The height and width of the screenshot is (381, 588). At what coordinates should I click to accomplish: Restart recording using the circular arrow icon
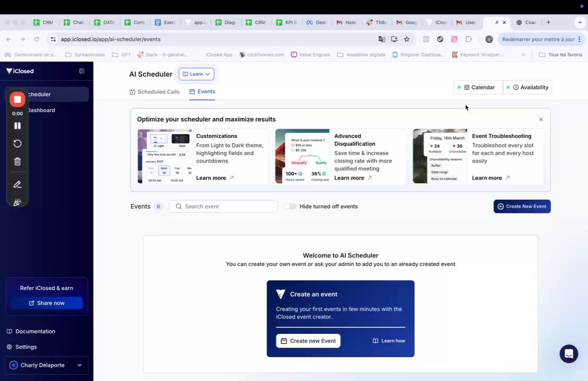click(x=17, y=144)
